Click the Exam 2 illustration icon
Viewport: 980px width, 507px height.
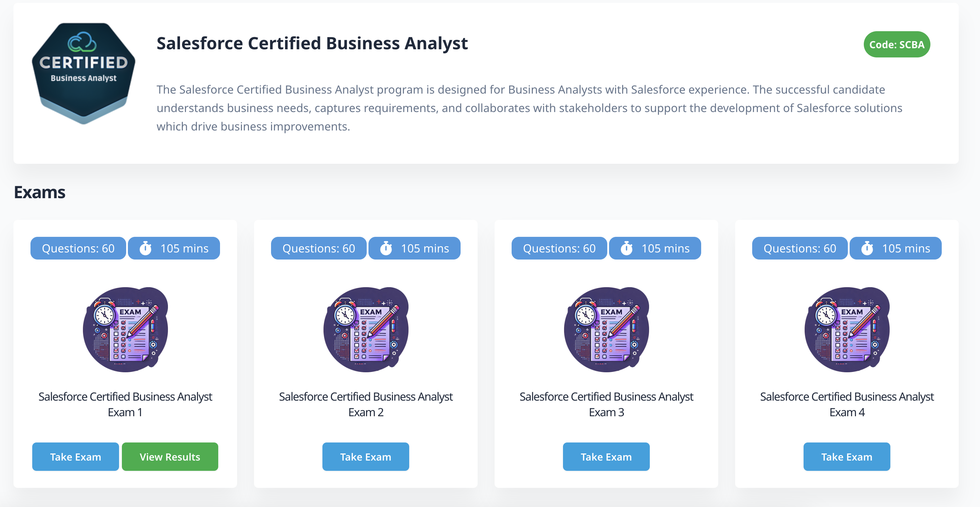[366, 329]
